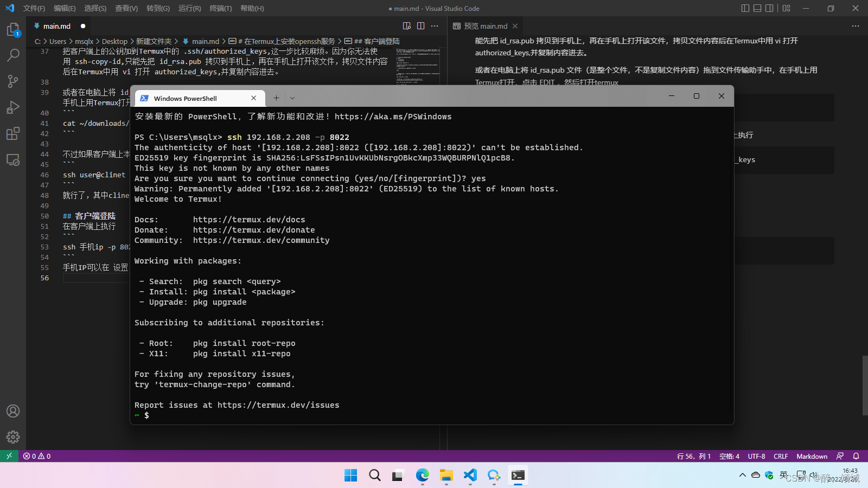868x488 pixels.
Task: Open File Explorer from taskbar
Action: [446, 476]
